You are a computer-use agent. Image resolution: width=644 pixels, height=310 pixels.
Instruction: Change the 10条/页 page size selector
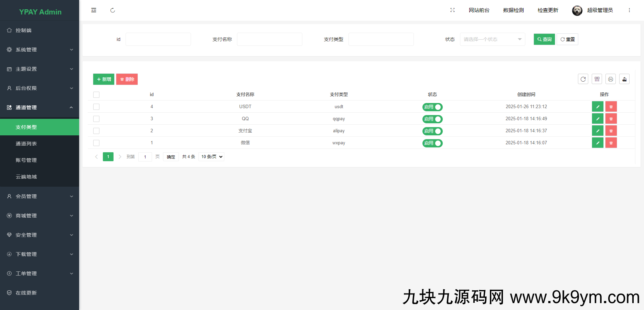click(211, 157)
